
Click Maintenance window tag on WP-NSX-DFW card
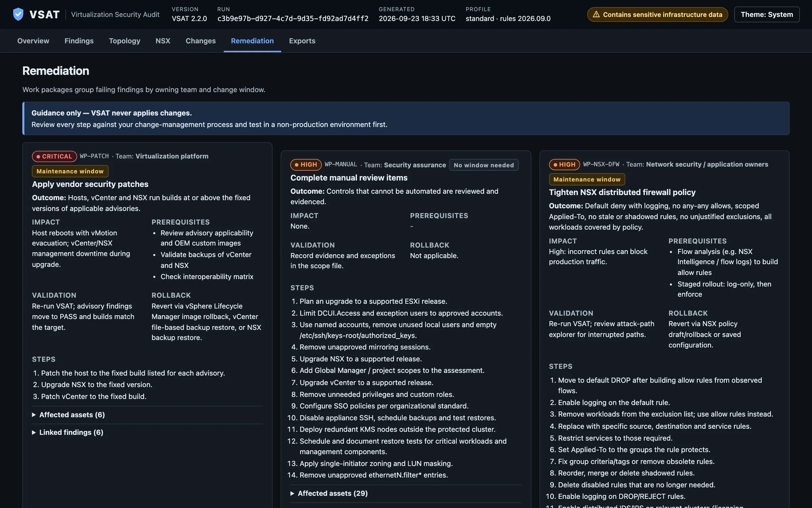click(x=587, y=179)
